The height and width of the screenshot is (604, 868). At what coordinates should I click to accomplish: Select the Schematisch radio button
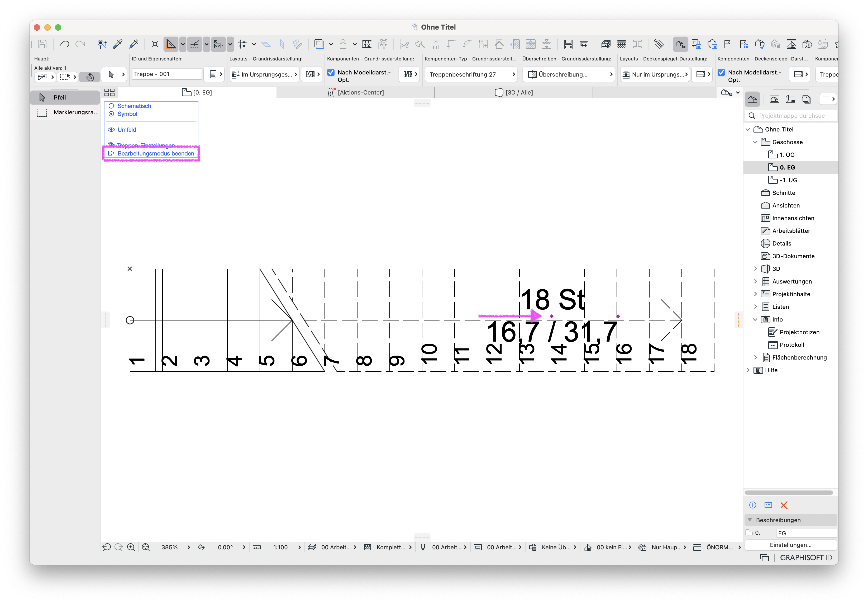pos(111,106)
